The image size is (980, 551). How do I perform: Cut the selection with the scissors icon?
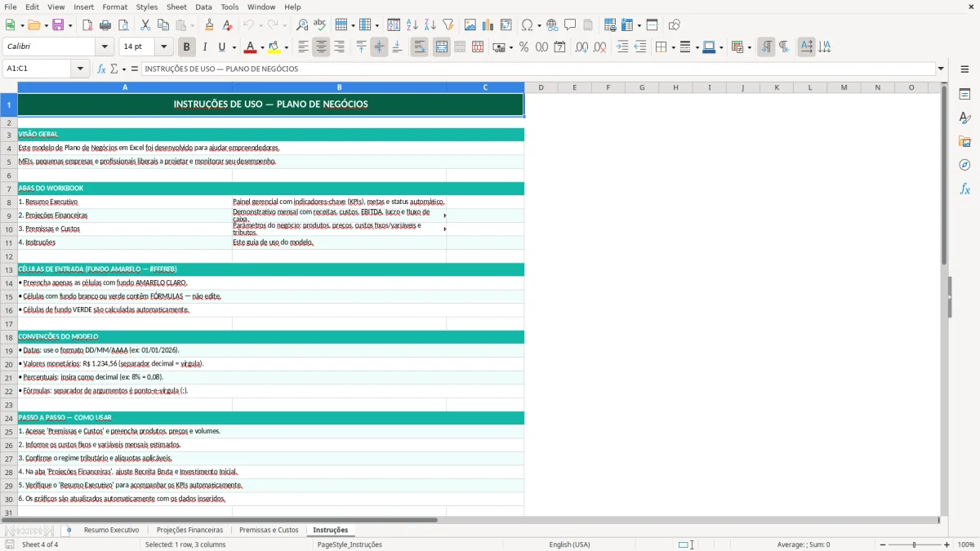tap(145, 25)
